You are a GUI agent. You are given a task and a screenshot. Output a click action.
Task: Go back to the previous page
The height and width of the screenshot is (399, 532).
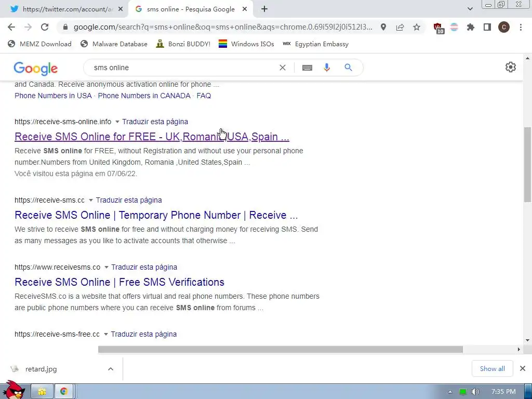click(11, 27)
